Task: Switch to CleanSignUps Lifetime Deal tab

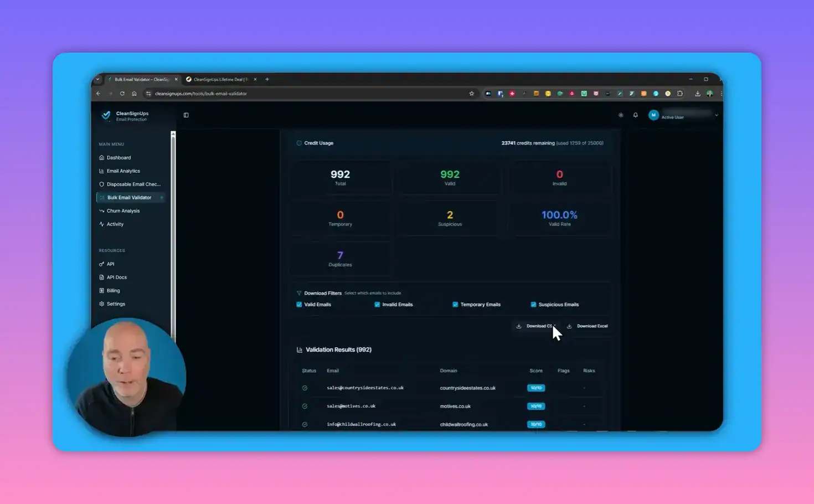Action: pyautogui.click(x=220, y=79)
